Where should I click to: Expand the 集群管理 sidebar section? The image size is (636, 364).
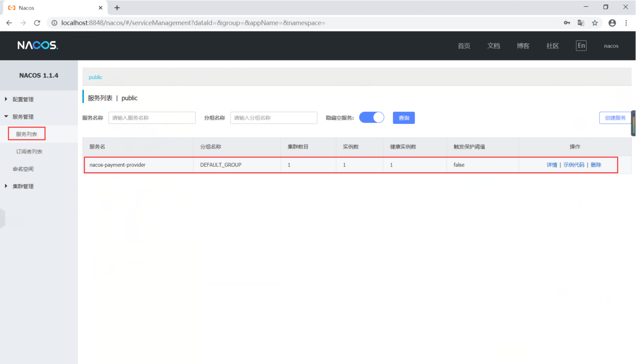pos(23,186)
